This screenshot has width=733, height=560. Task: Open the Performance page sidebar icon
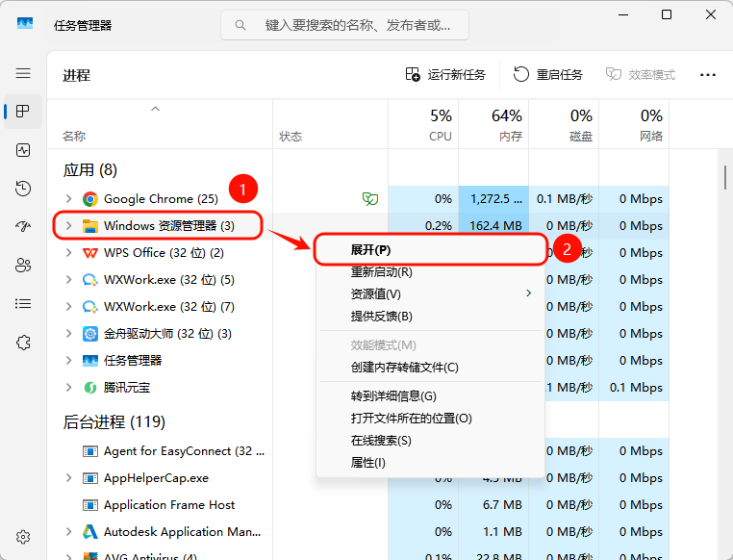pyautogui.click(x=23, y=150)
